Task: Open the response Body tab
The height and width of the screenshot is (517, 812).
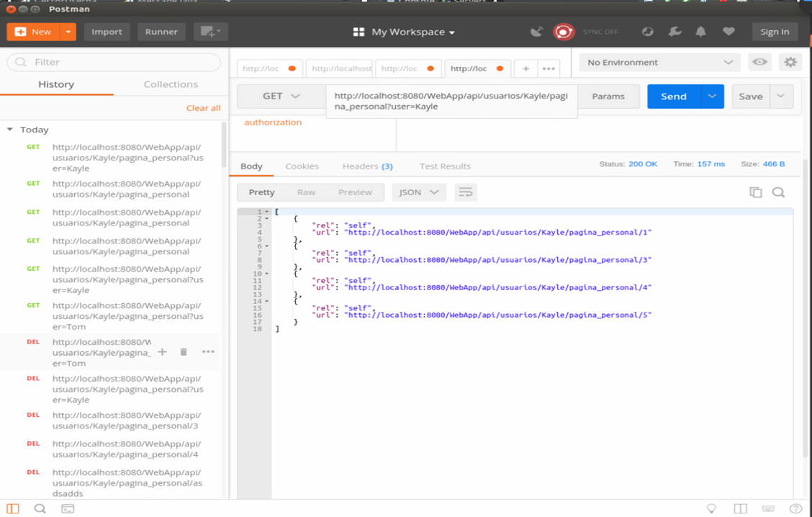Action: tap(251, 166)
